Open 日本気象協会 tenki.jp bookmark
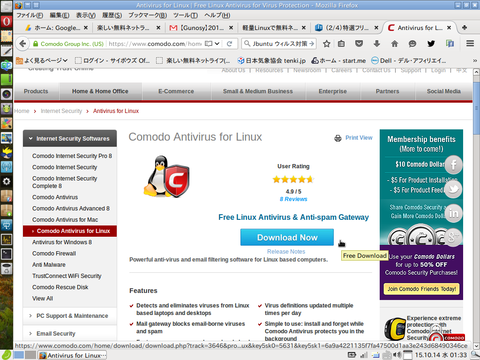This screenshot has height=360, width=480. pos(271,60)
